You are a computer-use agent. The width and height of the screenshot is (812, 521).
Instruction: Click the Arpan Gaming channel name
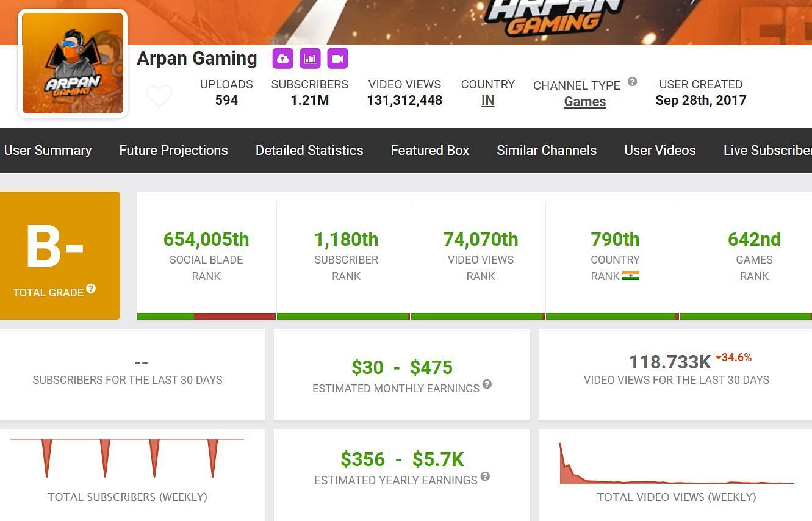point(197,59)
